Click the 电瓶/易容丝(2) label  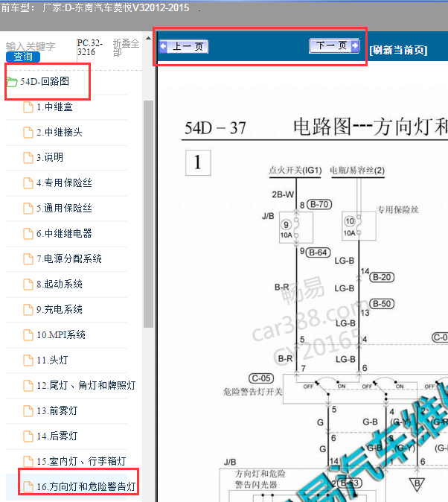click(x=357, y=171)
